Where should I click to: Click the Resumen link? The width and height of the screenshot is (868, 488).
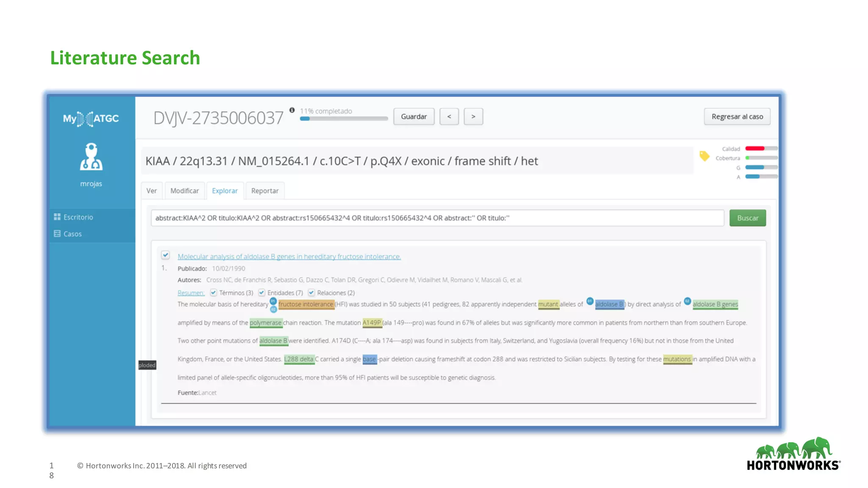point(191,293)
